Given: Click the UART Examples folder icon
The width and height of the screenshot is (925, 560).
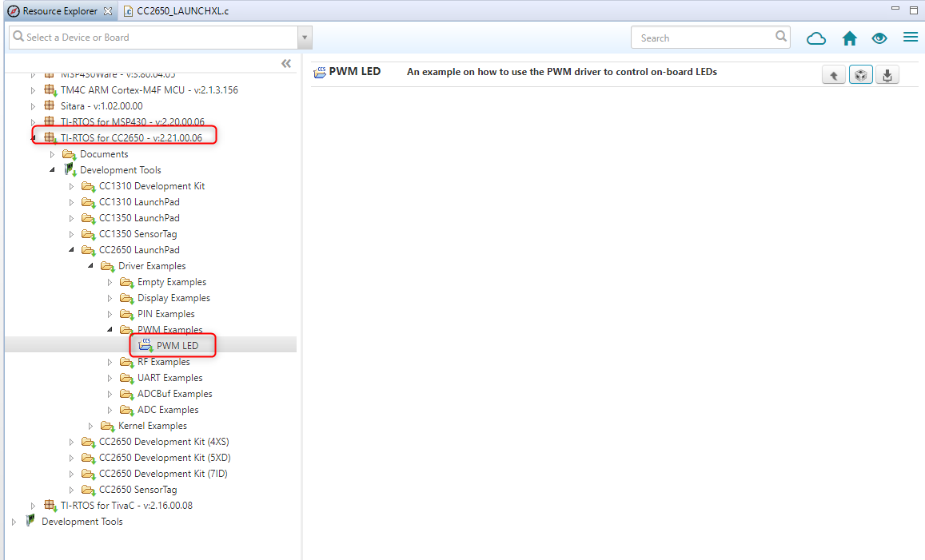Looking at the screenshot, I should [x=127, y=378].
